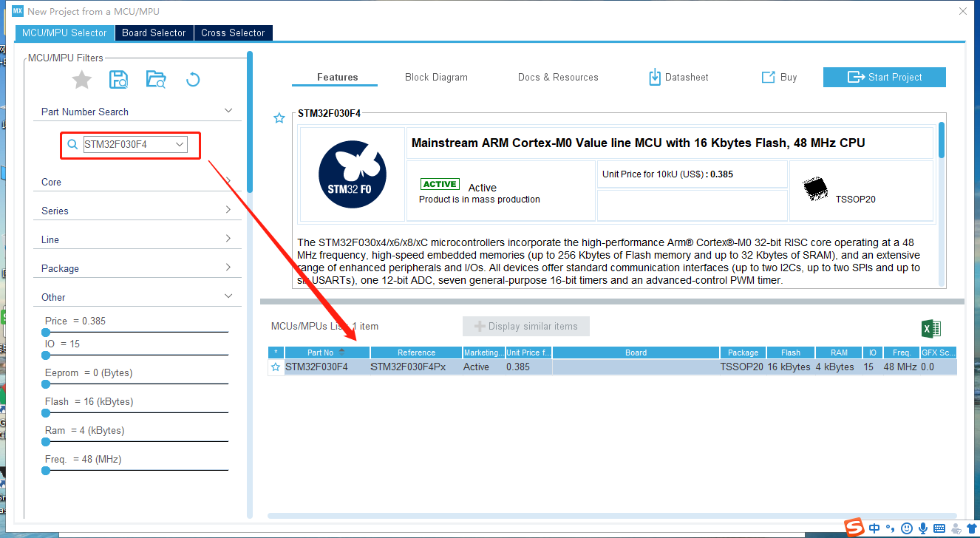Click the TSSOP20 cell in the MCU list
The width and height of the screenshot is (980, 538).
click(741, 367)
